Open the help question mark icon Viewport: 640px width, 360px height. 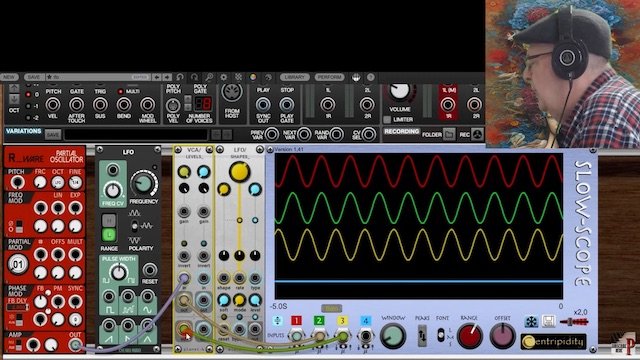371,77
